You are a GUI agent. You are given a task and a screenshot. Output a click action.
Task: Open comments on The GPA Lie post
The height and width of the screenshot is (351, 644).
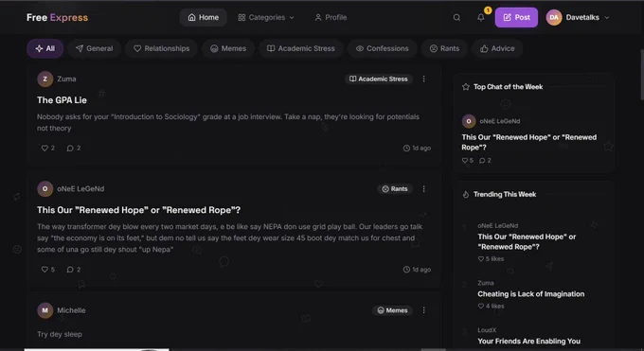click(70, 148)
